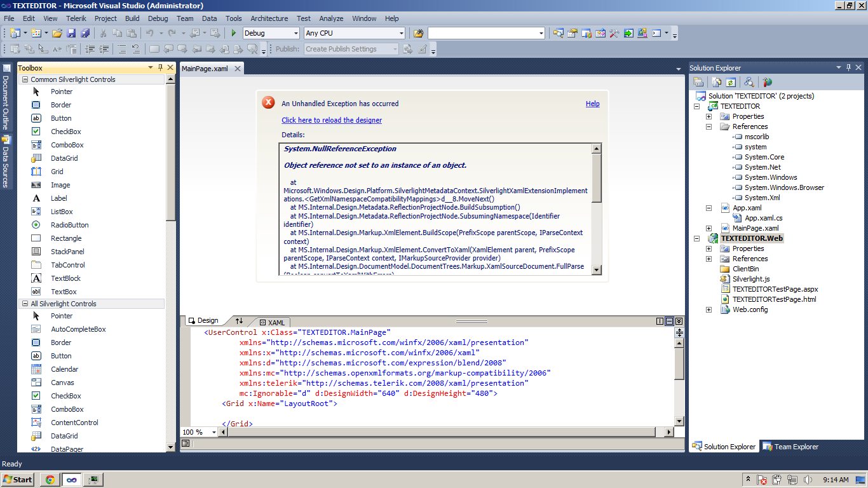
Task: Click the green Start Debugging arrow
Action: click(x=234, y=33)
